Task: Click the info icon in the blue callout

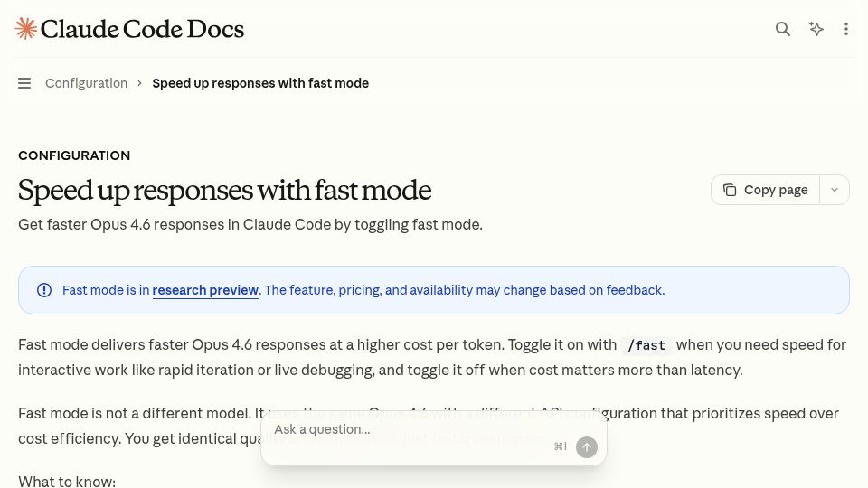Action: click(x=44, y=290)
